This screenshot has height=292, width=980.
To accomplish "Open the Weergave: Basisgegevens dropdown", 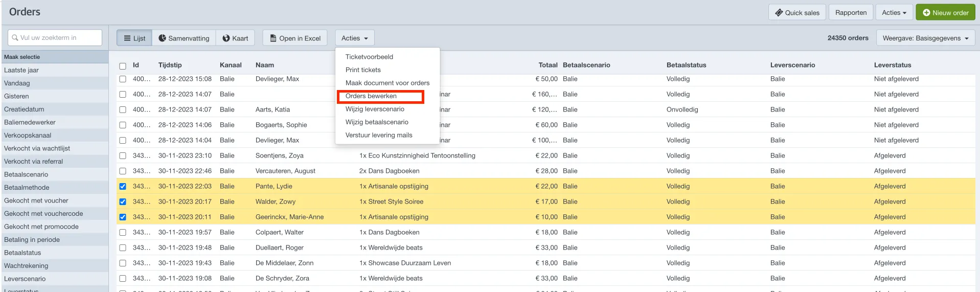I will (925, 38).
